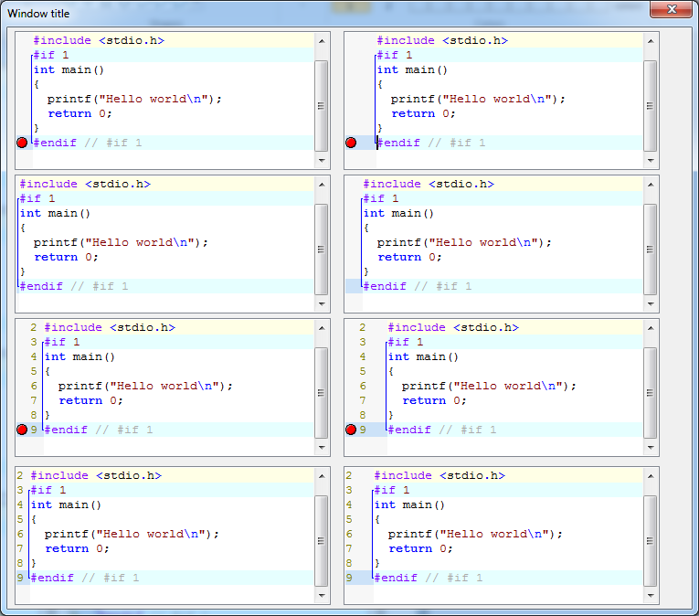This screenshot has height=616, width=699.
Task: Remove the breakpoint marker in the top-right editor
Action: pos(351,143)
